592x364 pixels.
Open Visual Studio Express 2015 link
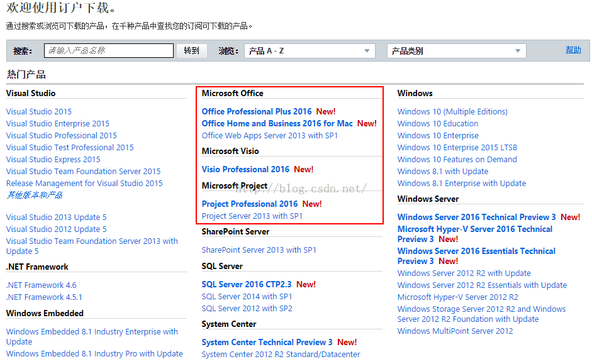(53, 160)
